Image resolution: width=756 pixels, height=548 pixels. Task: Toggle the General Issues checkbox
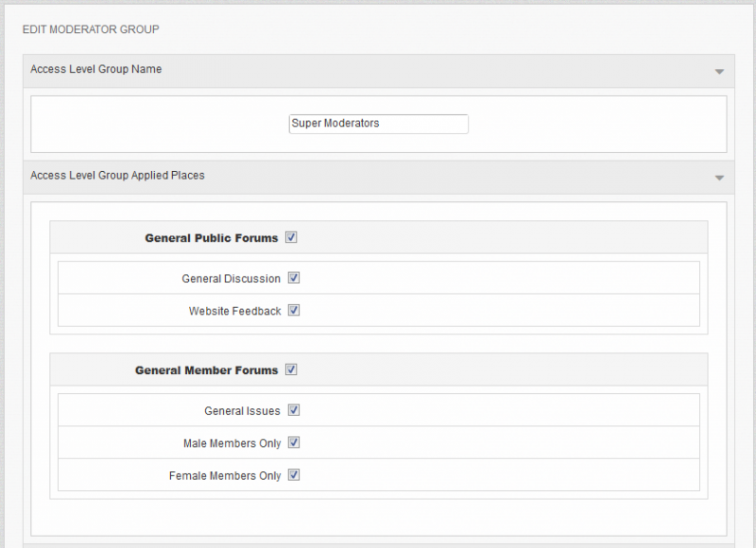tap(294, 410)
